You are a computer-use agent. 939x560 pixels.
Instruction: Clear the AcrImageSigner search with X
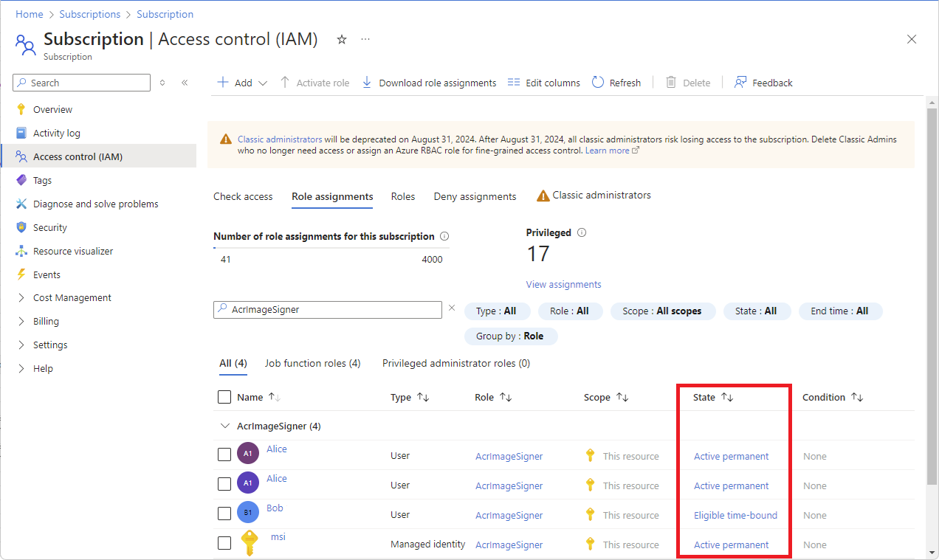tap(452, 308)
